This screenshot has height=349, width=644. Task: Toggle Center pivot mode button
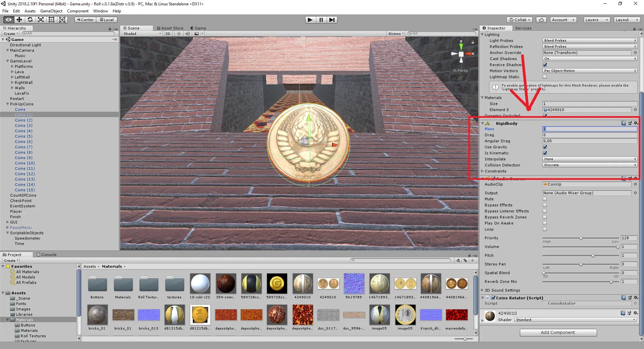click(85, 20)
